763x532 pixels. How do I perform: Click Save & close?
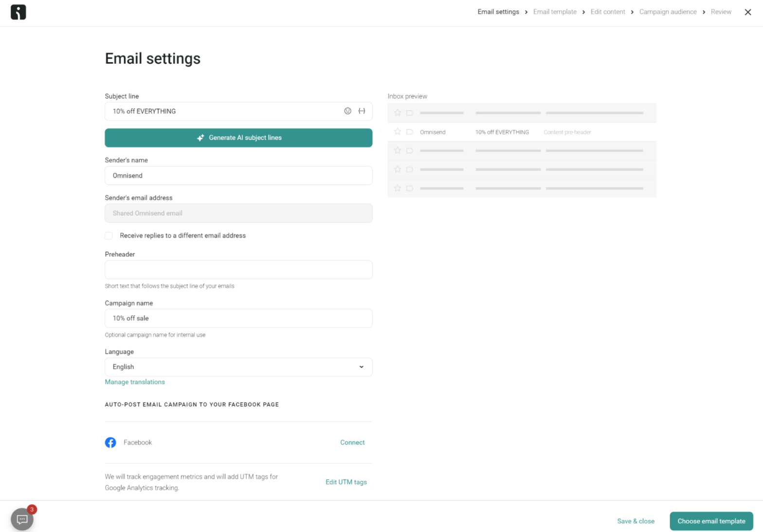tap(636, 521)
